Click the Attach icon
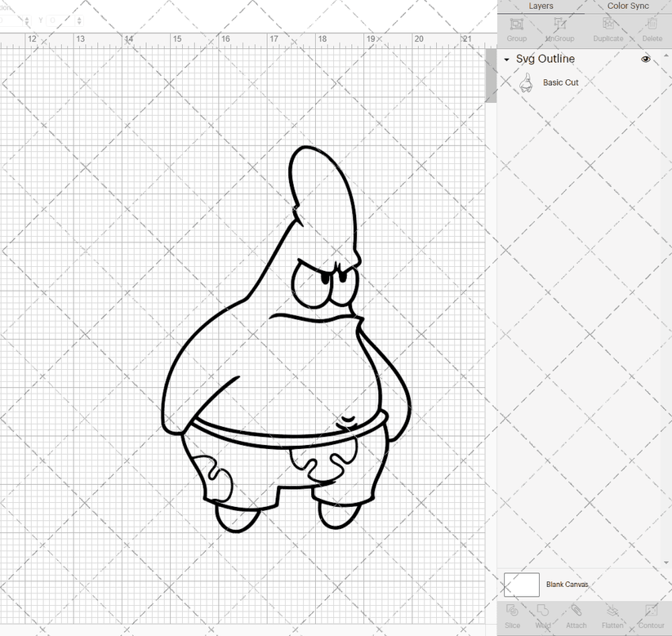This screenshot has width=672, height=636. click(576, 618)
